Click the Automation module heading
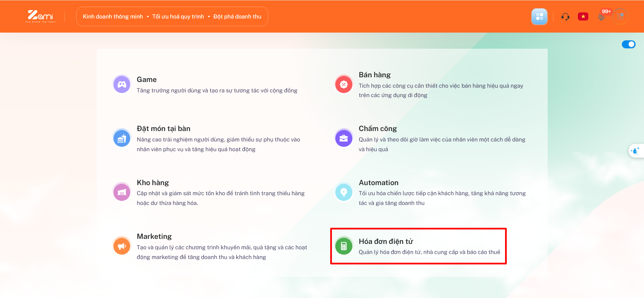This screenshot has height=298, width=644. 379,182
